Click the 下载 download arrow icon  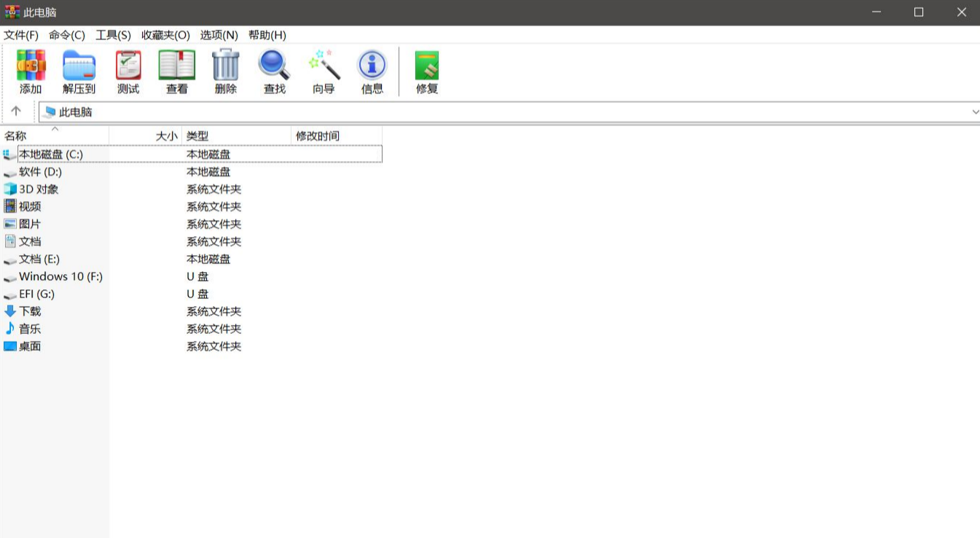[10, 311]
